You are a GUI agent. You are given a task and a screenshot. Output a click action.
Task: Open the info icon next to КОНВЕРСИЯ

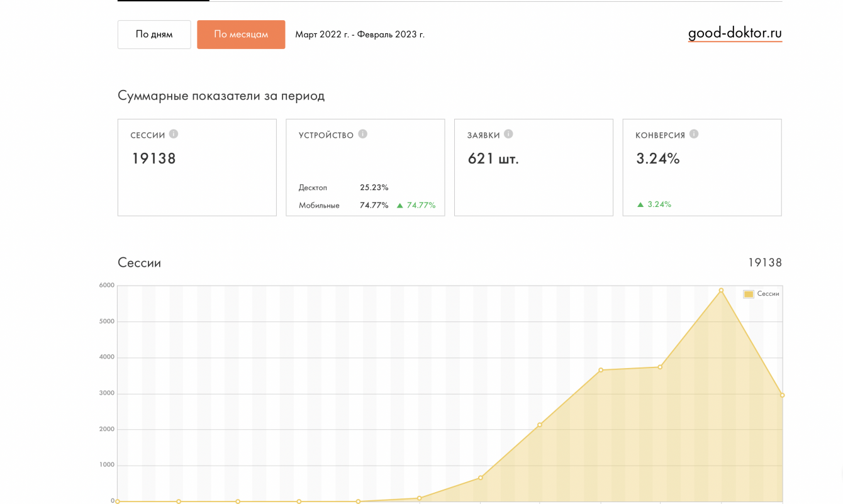point(694,134)
